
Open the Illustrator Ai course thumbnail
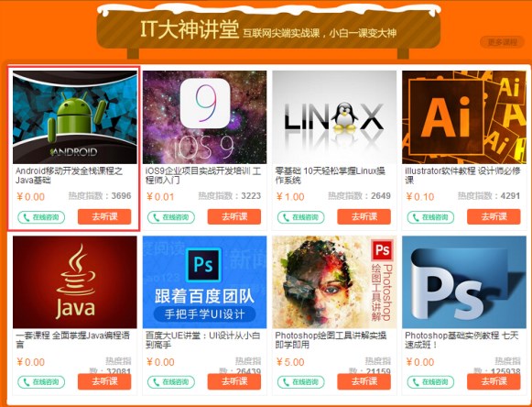point(464,117)
